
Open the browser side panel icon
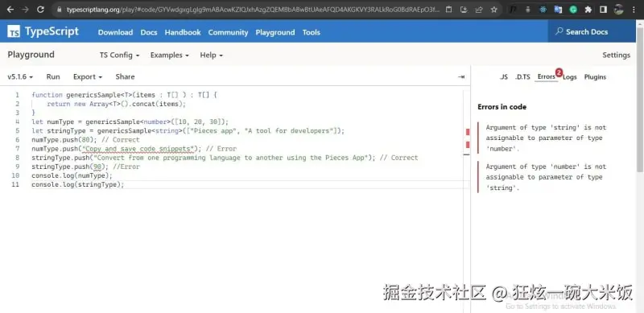603,10
